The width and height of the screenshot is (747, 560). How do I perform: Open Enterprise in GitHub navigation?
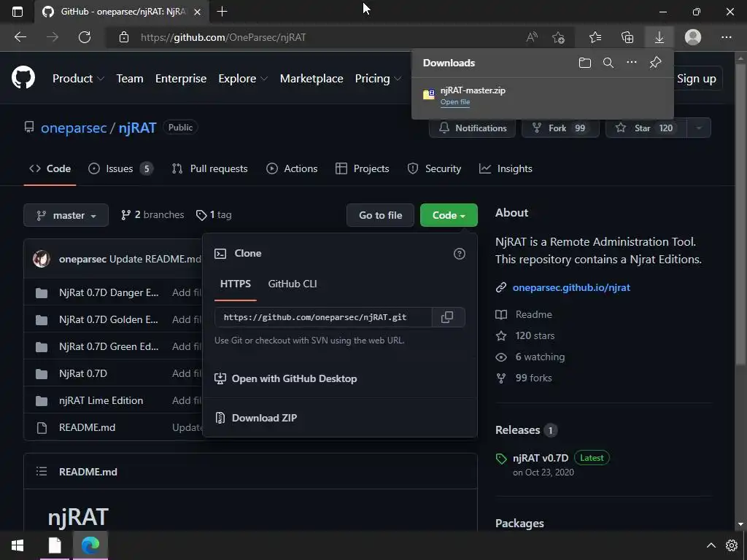(x=181, y=79)
